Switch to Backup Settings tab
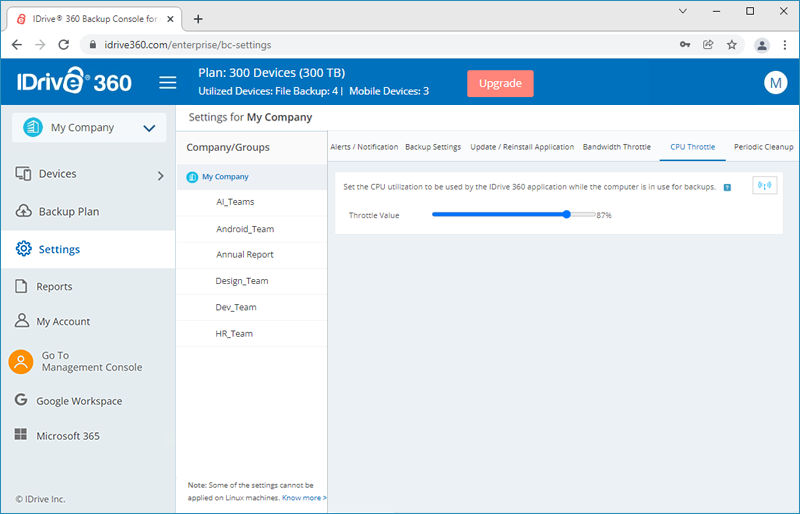 tap(433, 147)
